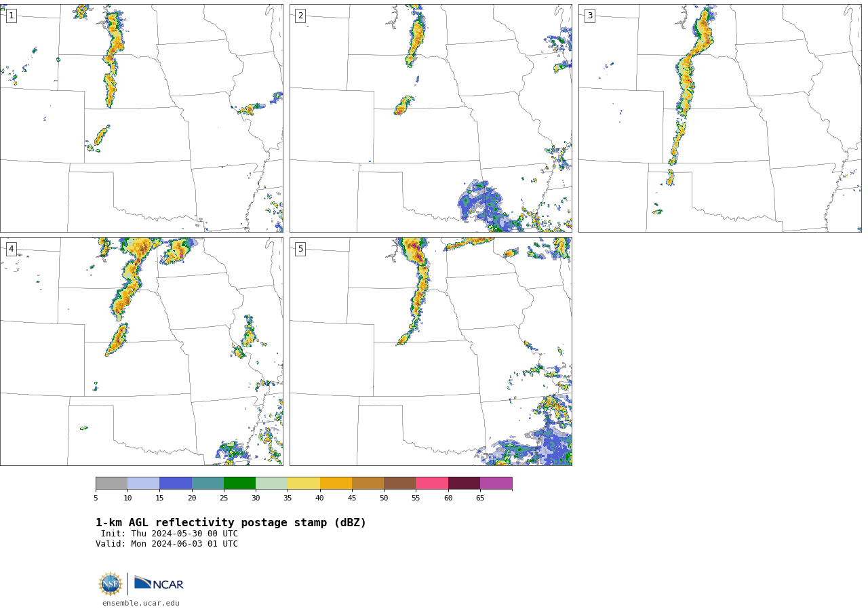Click the brown 50-55 dBZ swatch

[x=399, y=484]
